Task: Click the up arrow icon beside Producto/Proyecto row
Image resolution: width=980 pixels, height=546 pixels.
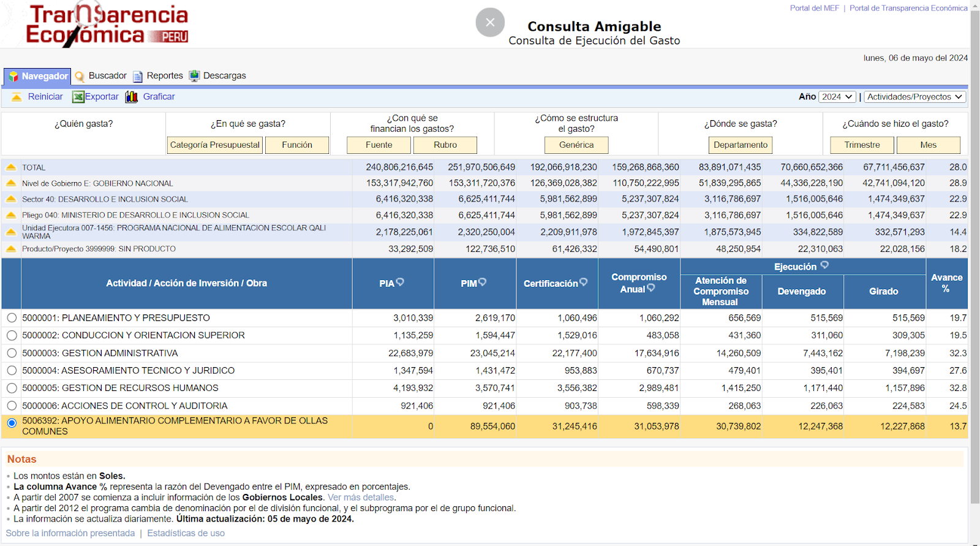Action: 10,249
